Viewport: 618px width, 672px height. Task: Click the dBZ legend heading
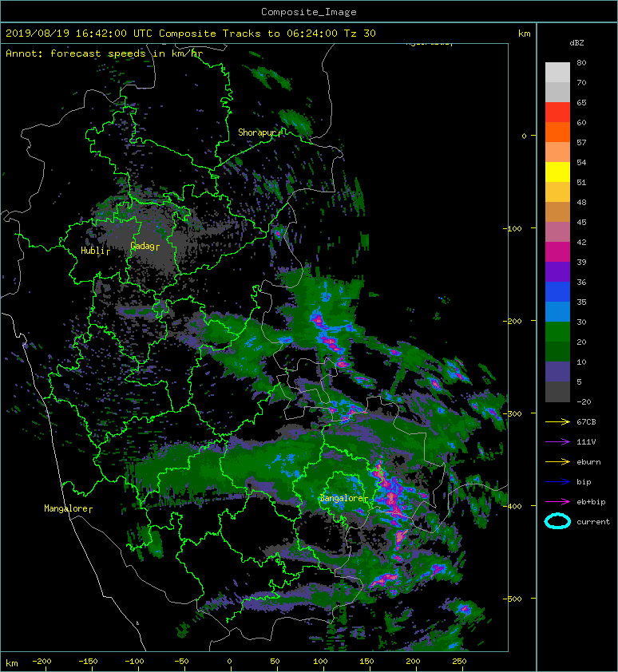point(576,43)
